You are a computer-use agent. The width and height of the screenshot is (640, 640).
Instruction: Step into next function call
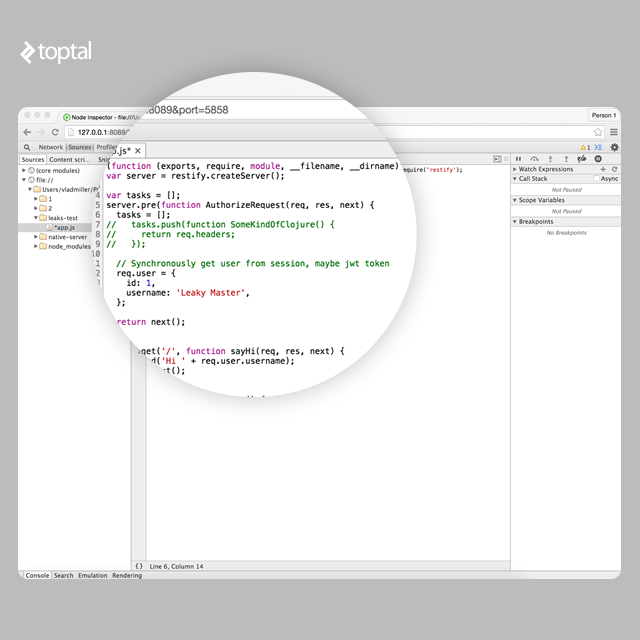tap(550, 159)
